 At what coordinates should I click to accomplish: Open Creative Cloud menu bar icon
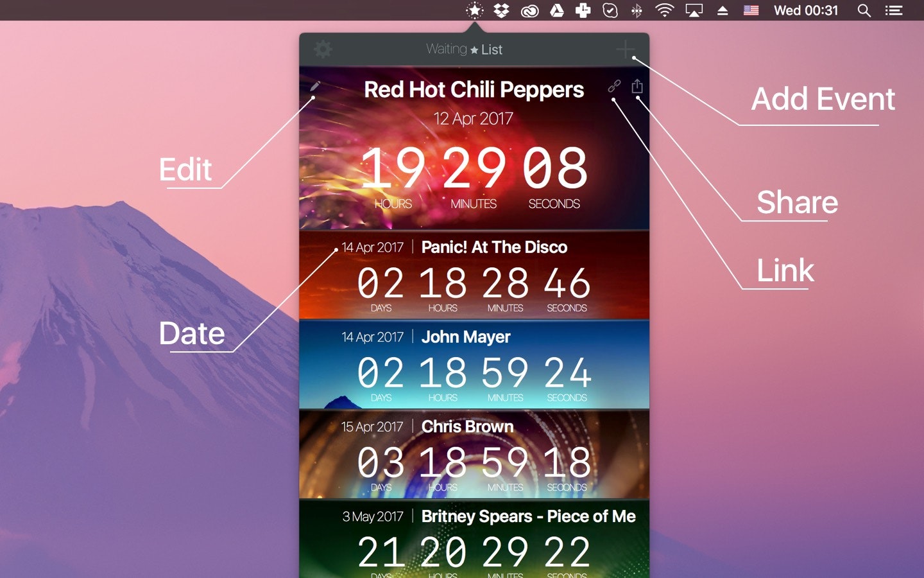[529, 10]
